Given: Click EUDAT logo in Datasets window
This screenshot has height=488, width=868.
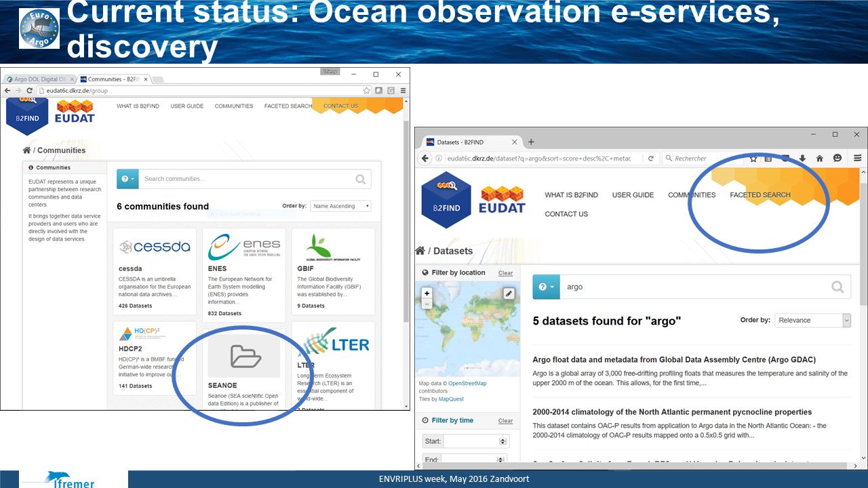Looking at the screenshot, I should point(502,199).
